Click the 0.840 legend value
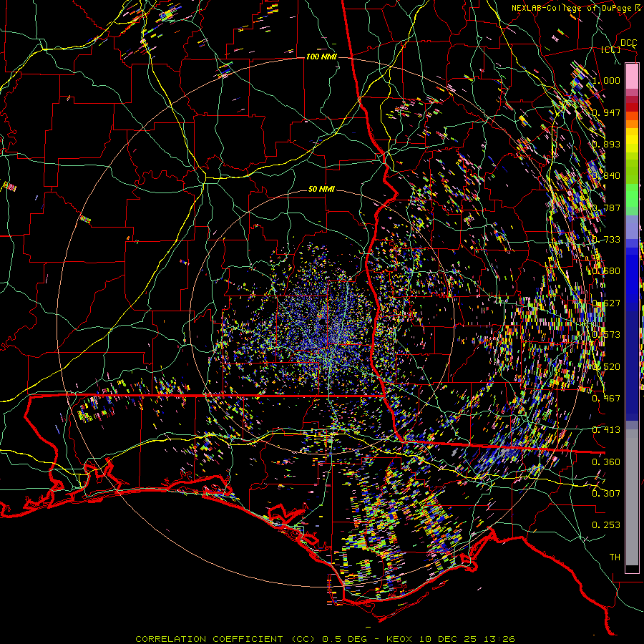The image size is (644, 644). pos(606,175)
